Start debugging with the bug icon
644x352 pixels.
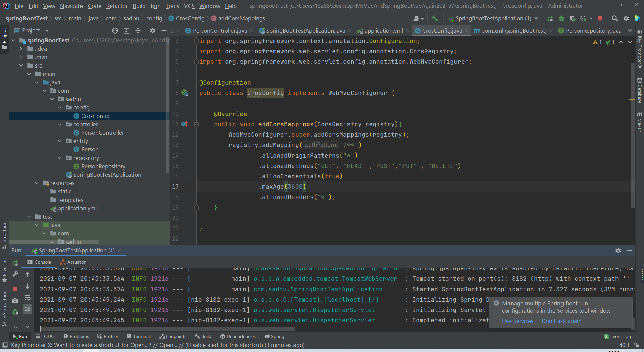tap(561, 18)
